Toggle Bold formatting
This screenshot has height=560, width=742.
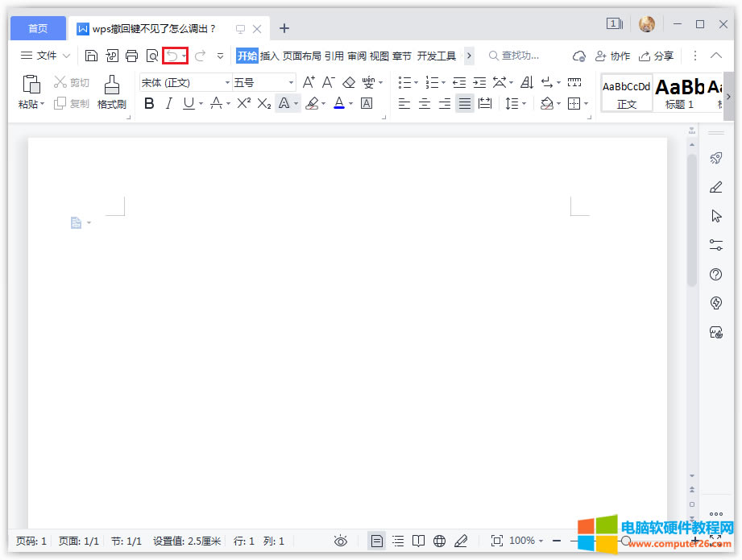point(148,103)
